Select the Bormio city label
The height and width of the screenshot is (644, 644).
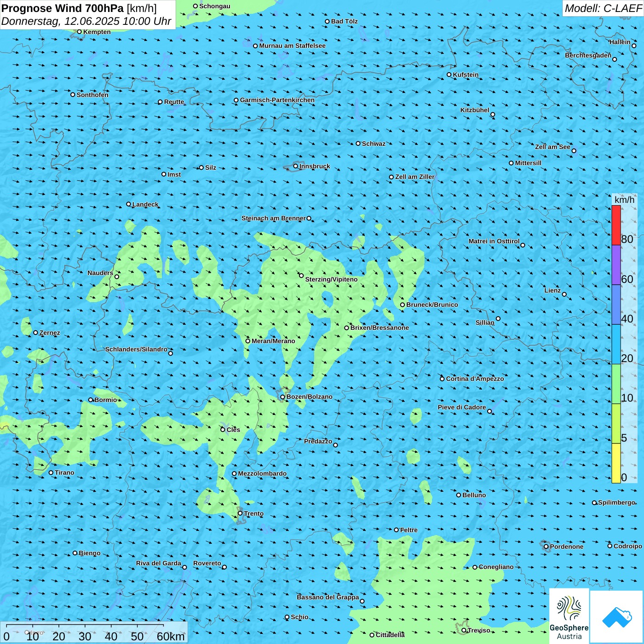tap(105, 400)
